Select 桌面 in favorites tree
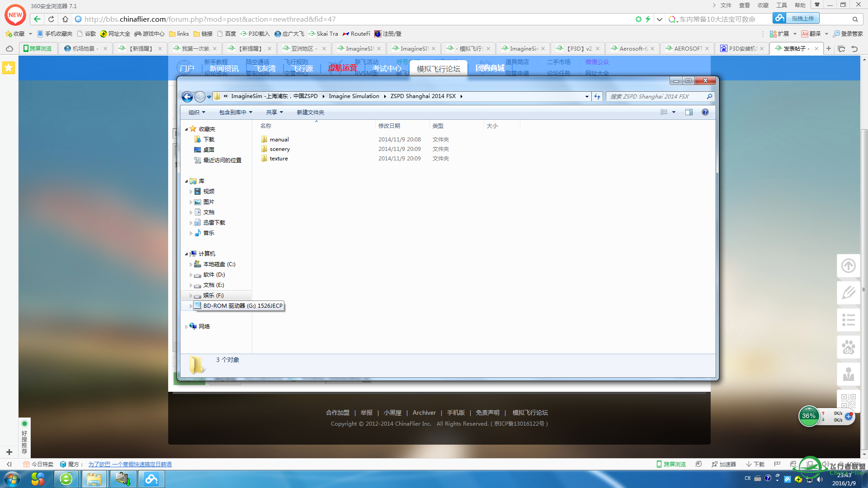 208,150
